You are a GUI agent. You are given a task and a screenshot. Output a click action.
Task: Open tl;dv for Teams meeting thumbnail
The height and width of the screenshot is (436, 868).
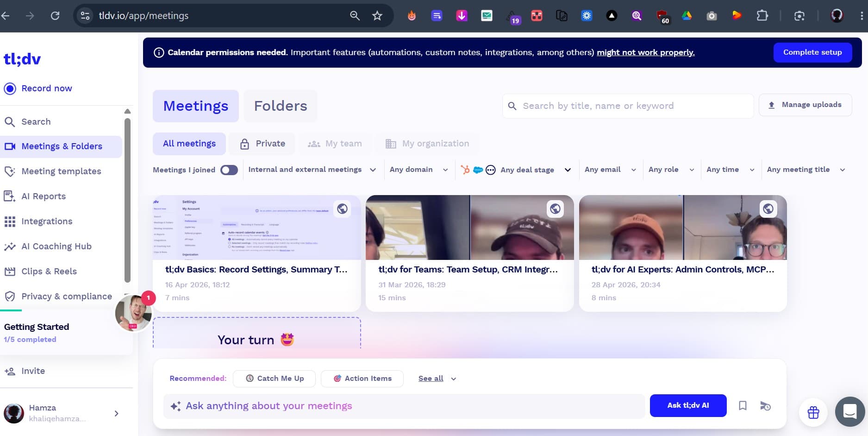(x=470, y=227)
